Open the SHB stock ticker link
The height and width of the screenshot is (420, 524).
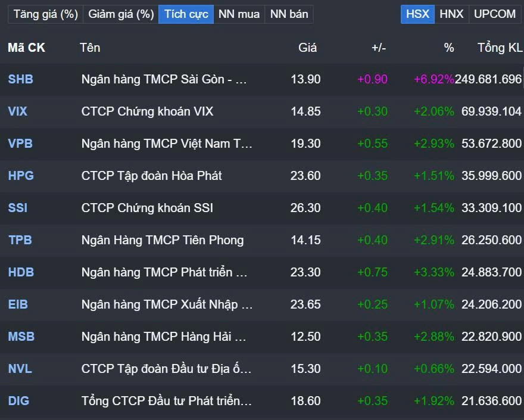click(21, 79)
